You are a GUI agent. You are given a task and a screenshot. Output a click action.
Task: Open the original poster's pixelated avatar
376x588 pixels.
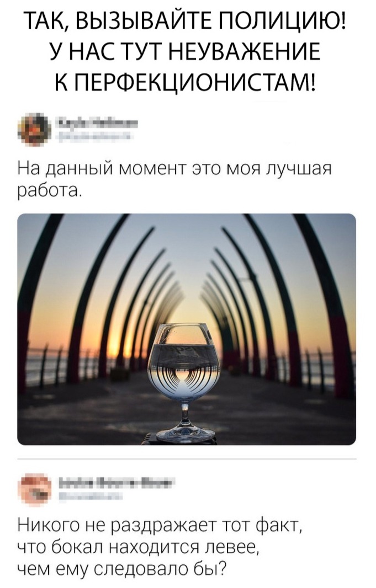click(35, 130)
